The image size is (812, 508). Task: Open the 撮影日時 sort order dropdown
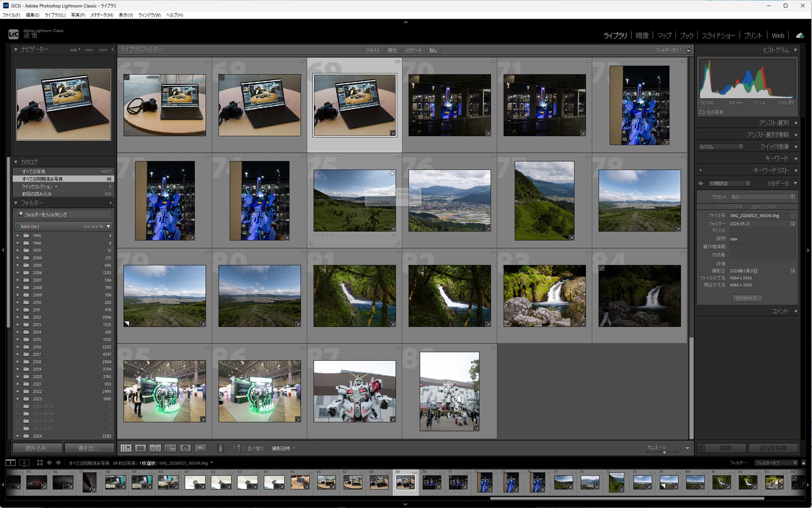[x=284, y=448]
